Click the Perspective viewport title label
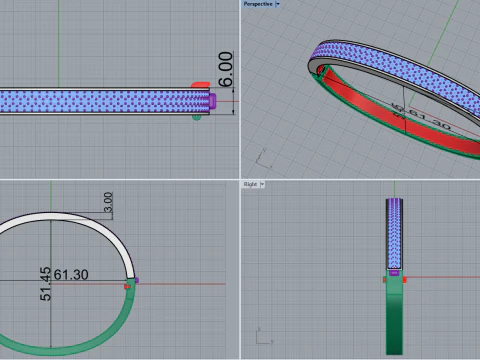 [x=258, y=4]
